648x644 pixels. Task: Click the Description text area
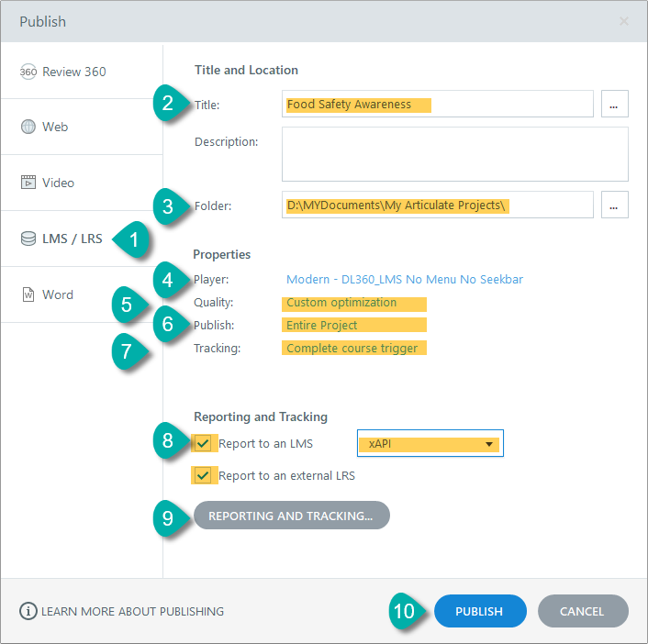click(455, 154)
